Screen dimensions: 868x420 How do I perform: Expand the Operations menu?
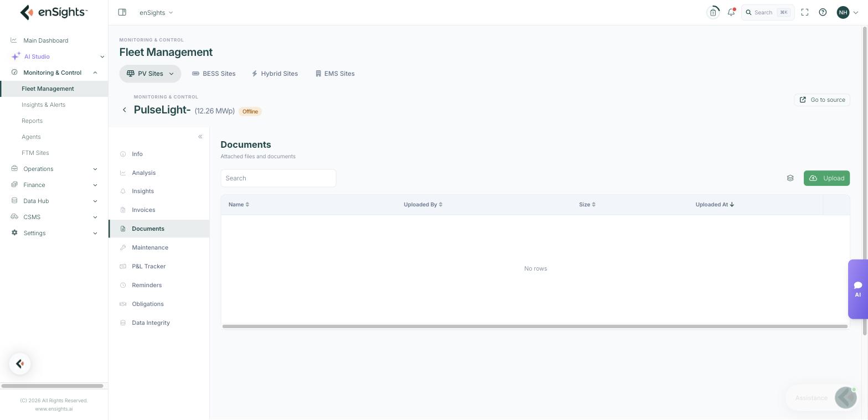54,169
